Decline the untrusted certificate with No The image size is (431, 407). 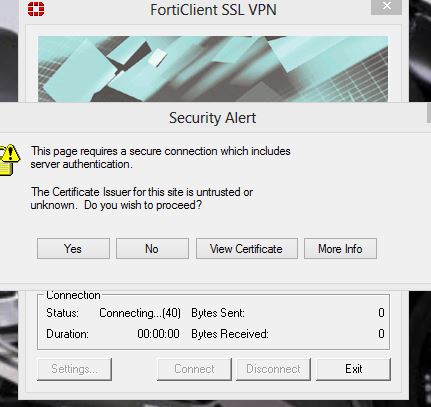click(152, 249)
